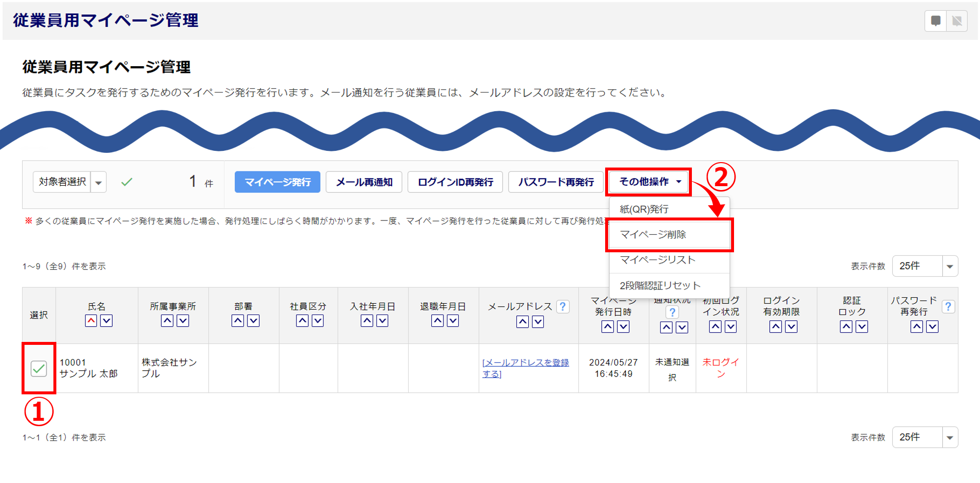Click the 2024/05/27 16:45:49 cell
The image size is (980, 483).
point(613,368)
